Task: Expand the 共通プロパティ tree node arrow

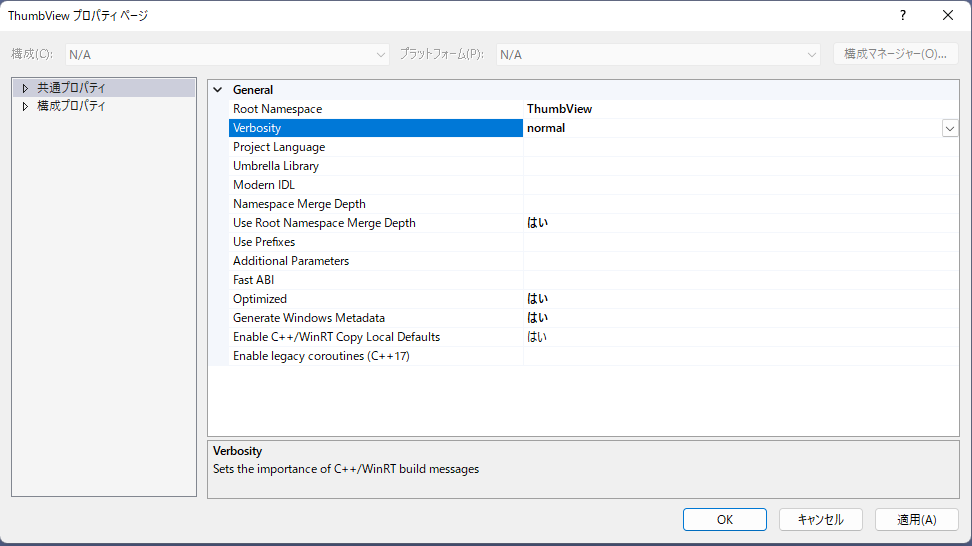Action: click(x=25, y=89)
